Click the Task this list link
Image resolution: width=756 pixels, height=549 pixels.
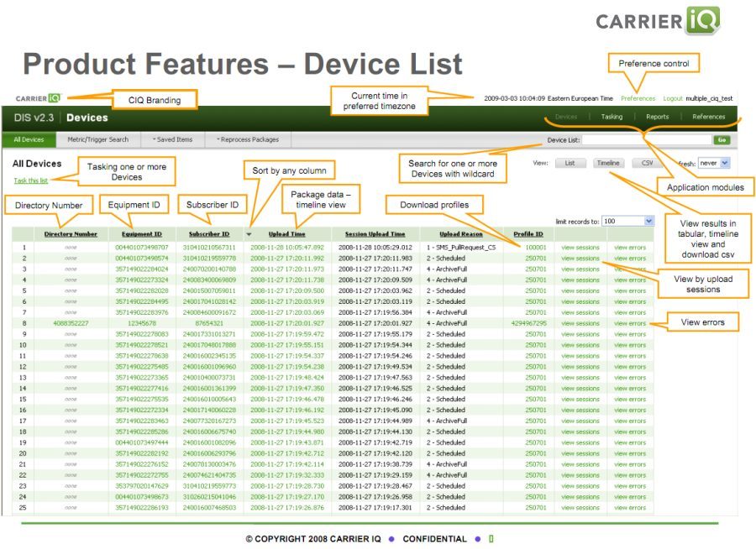tap(31, 180)
